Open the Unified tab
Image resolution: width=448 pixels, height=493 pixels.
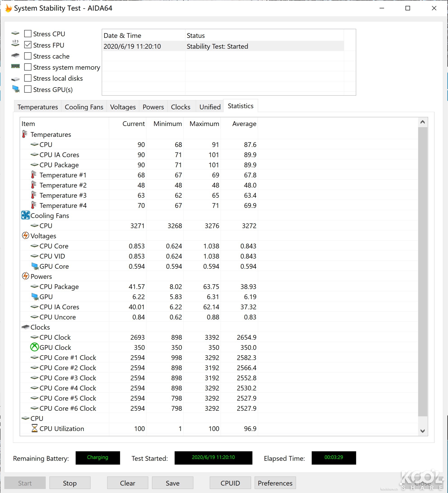point(210,107)
